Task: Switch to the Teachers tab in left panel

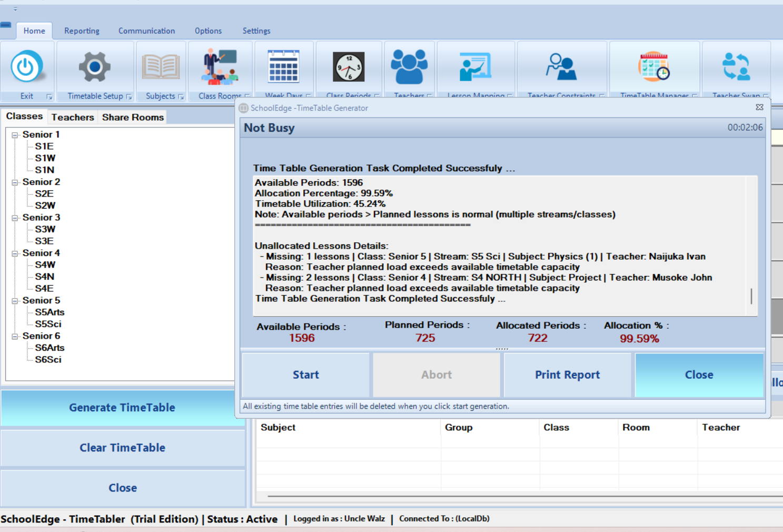Action: pyautogui.click(x=73, y=117)
